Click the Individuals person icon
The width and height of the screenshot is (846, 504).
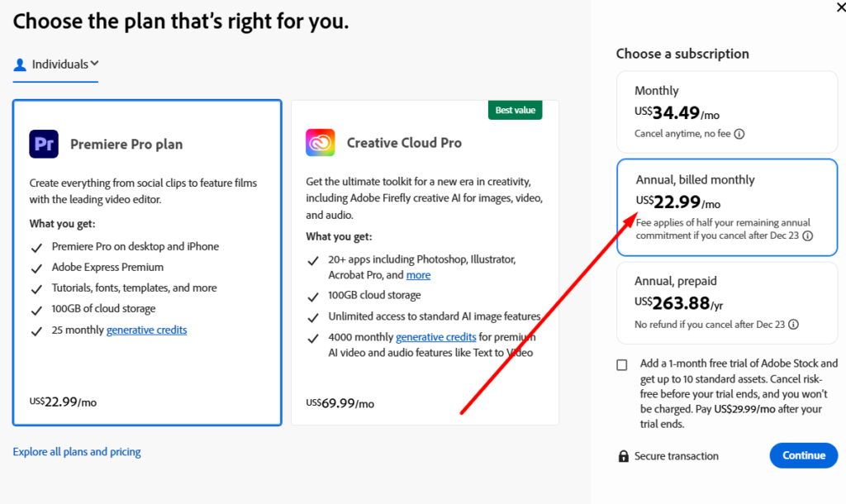pos(21,64)
